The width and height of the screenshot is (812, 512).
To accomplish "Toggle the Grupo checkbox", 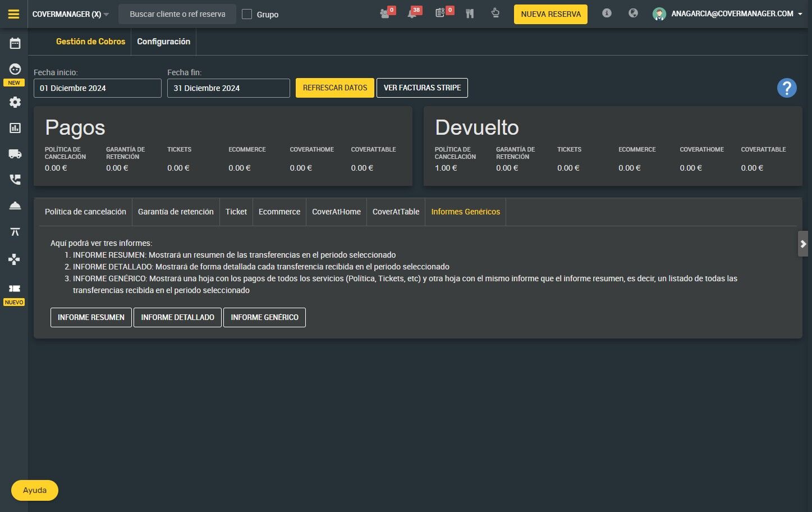I will pyautogui.click(x=247, y=14).
